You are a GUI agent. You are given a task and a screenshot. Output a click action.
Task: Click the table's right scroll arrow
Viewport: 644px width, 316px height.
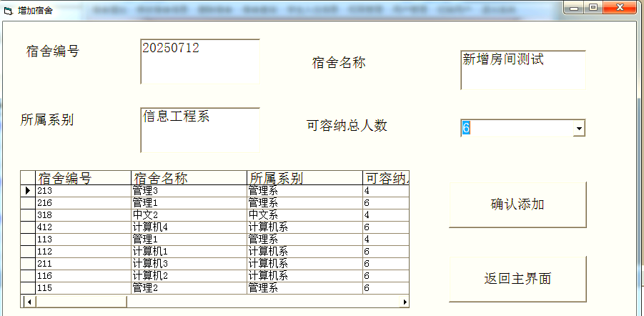(x=405, y=302)
